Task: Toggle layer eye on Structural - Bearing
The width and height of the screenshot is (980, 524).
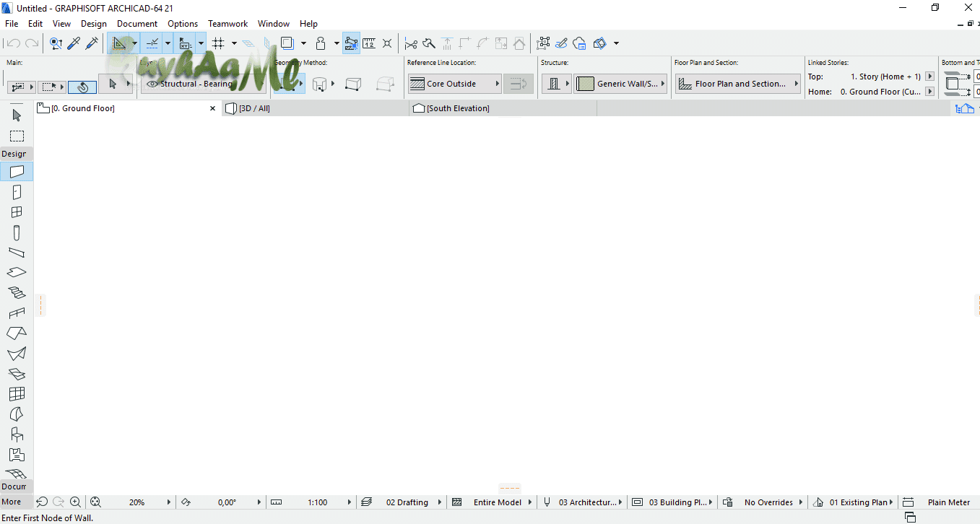Action: pyautogui.click(x=152, y=84)
